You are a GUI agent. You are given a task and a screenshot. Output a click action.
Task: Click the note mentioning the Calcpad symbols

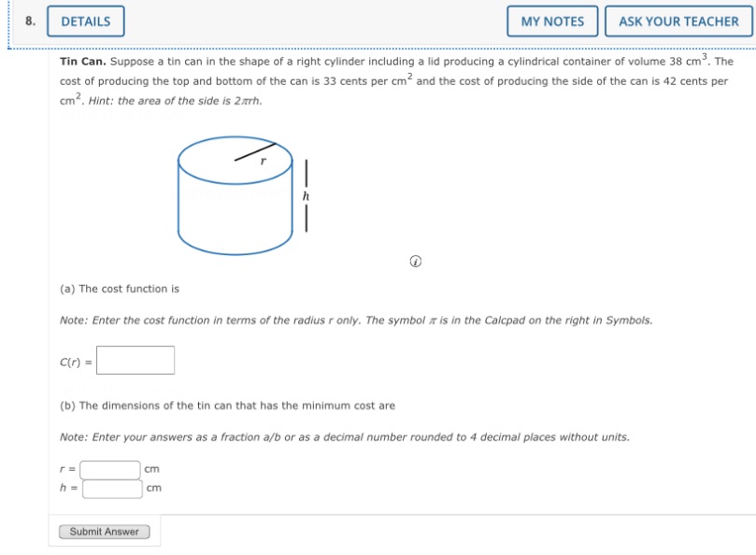pos(355,320)
